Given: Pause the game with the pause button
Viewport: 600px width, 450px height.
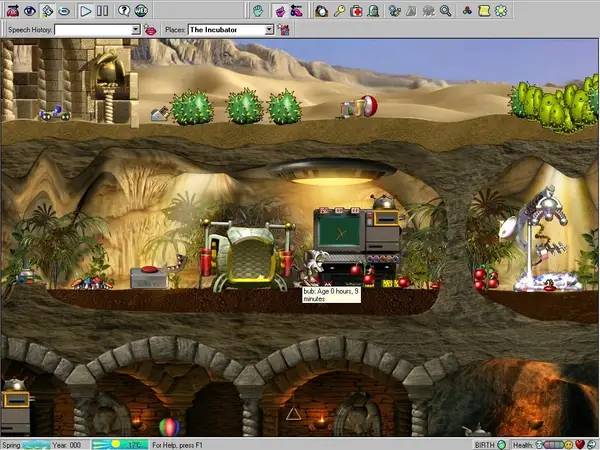Looking at the screenshot, I should [102, 10].
